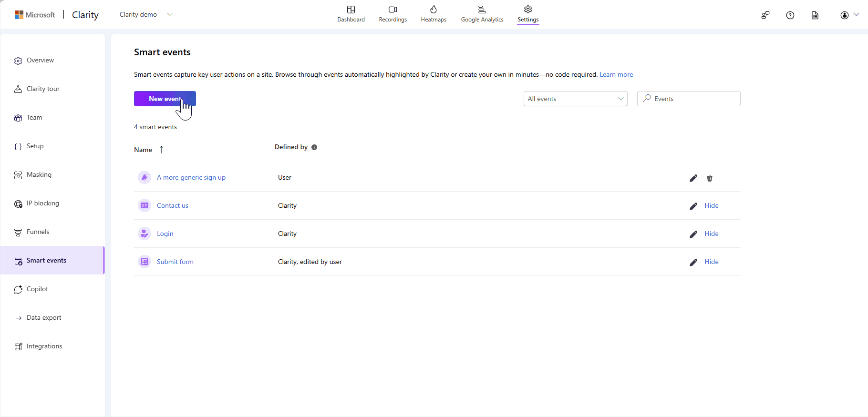
Task: Open 'A more generic sign up' event
Action: [x=191, y=177]
